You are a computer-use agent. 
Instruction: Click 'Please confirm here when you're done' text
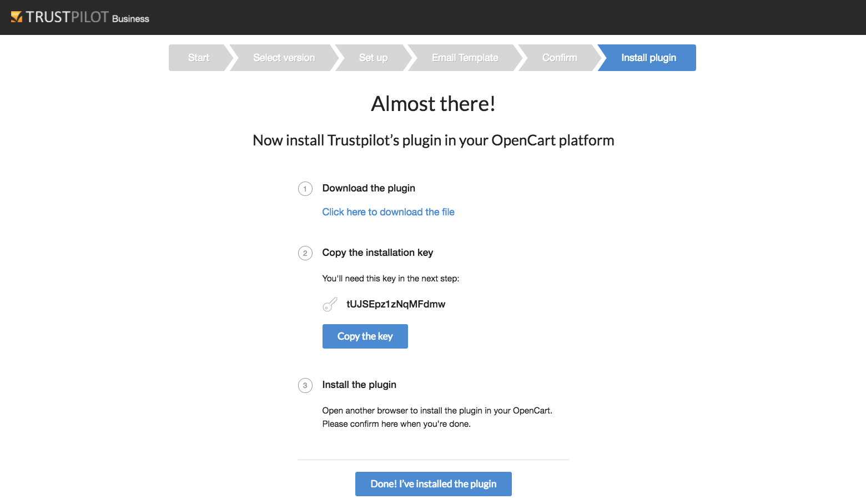tap(396, 424)
